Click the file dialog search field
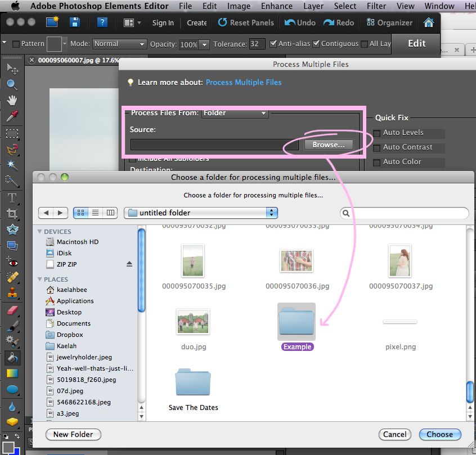 (405, 213)
